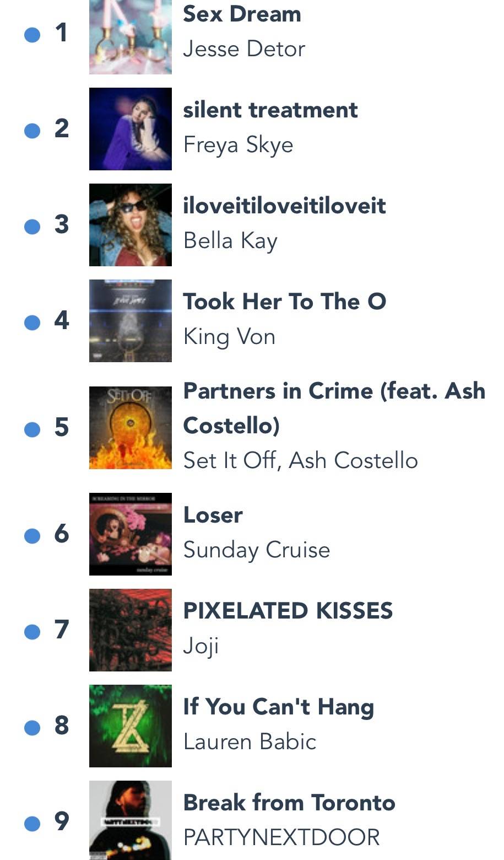Select the track Took Her To The O
This screenshot has width=504, height=860.
point(284,302)
